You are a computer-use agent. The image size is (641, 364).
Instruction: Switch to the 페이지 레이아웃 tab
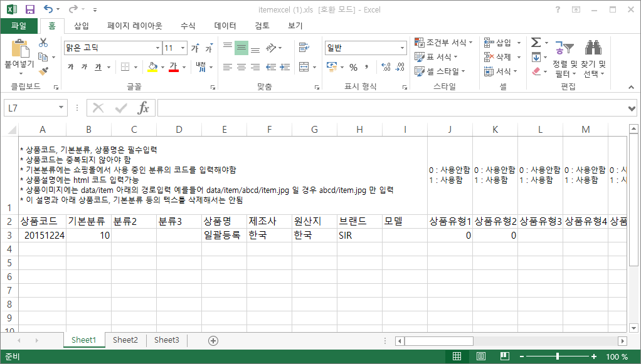134,26
